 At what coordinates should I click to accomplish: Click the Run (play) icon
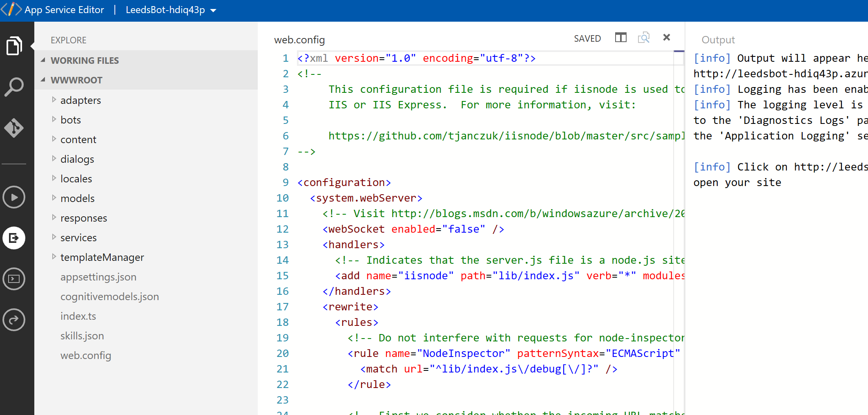click(x=14, y=197)
